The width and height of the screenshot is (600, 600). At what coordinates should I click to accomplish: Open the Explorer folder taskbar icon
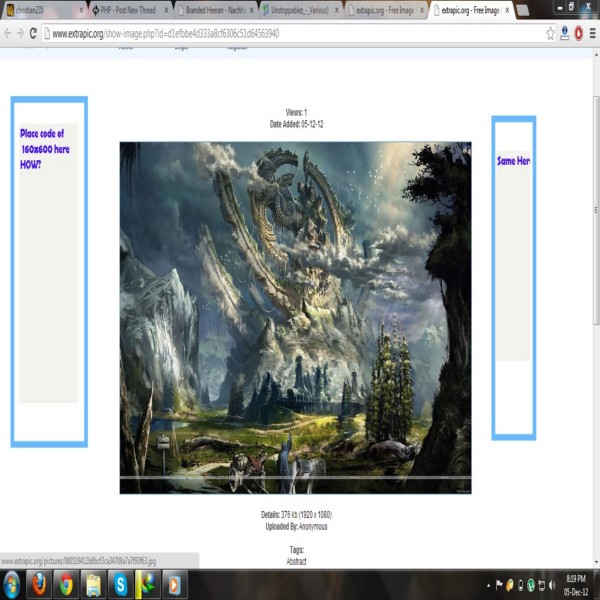(93, 584)
